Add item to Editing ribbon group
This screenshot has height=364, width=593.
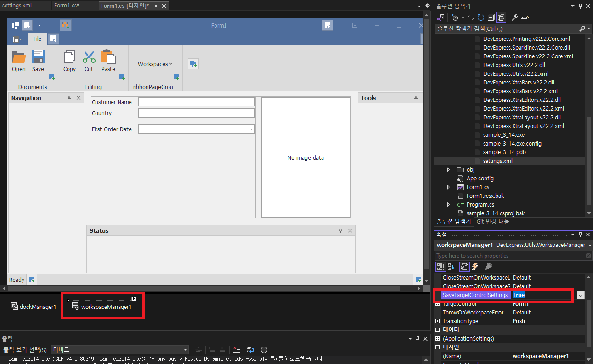coord(122,77)
